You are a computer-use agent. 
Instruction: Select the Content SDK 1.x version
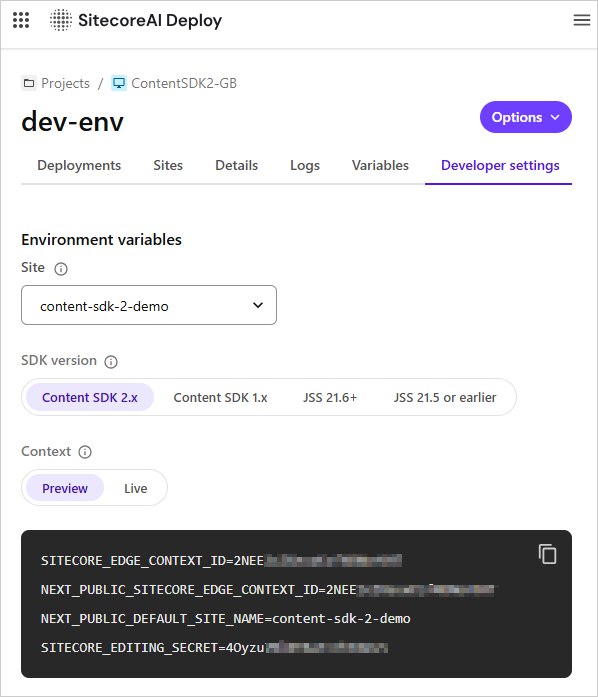pyautogui.click(x=220, y=397)
